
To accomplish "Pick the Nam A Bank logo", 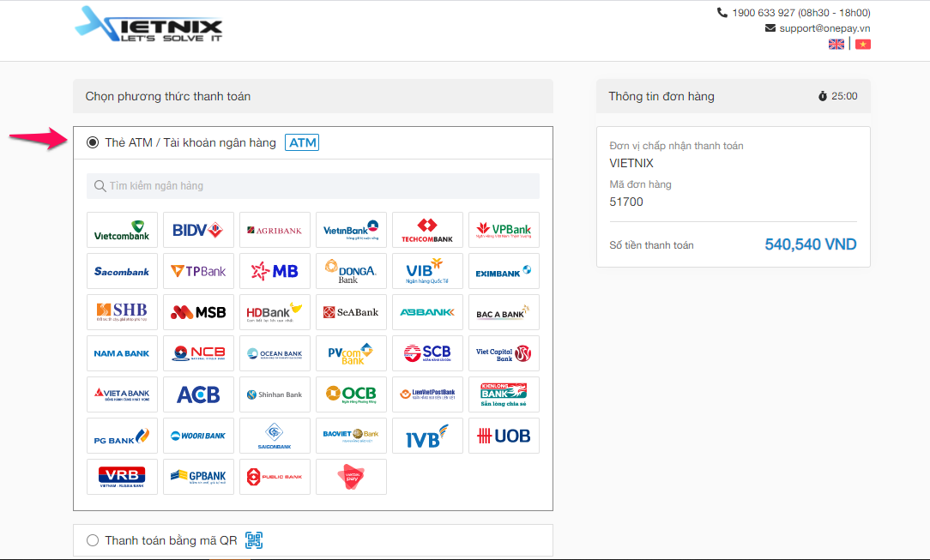I will coord(122,354).
